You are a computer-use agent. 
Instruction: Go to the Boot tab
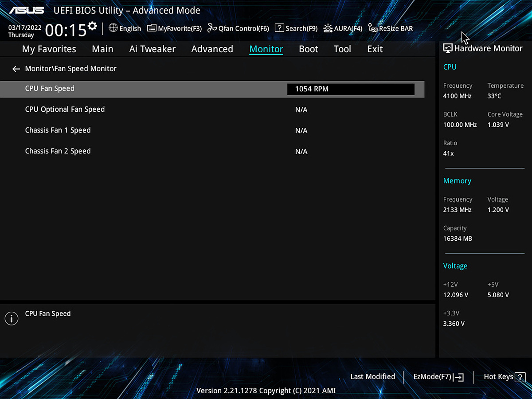click(309, 49)
